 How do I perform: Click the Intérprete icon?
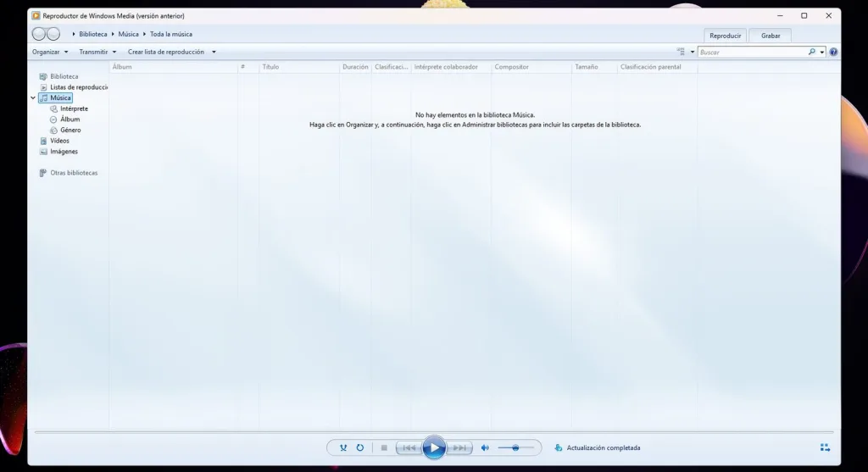[x=53, y=108]
